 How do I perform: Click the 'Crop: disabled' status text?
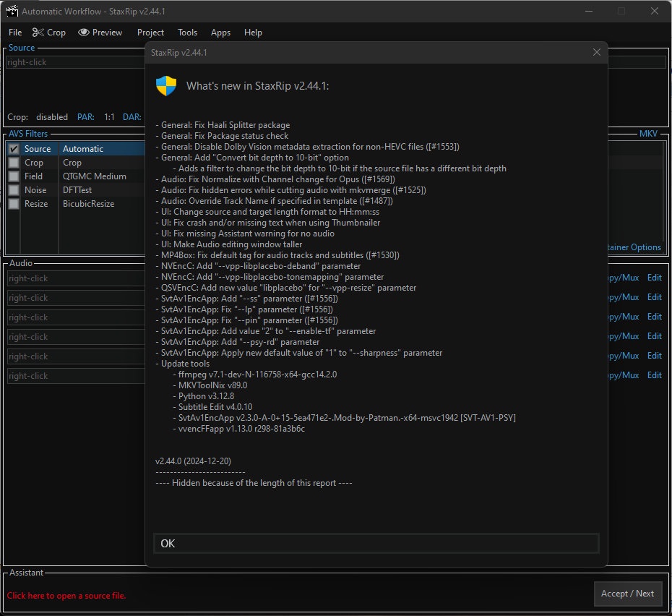click(38, 117)
